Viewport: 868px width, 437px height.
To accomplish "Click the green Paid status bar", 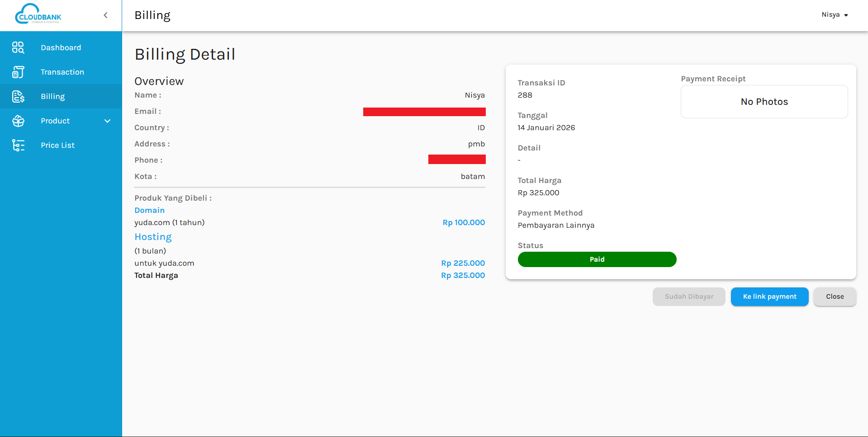I will click(597, 259).
